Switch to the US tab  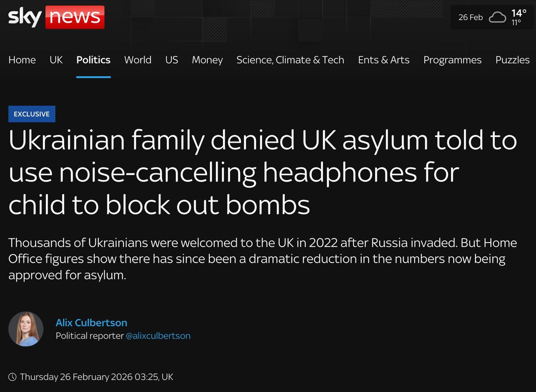click(171, 60)
